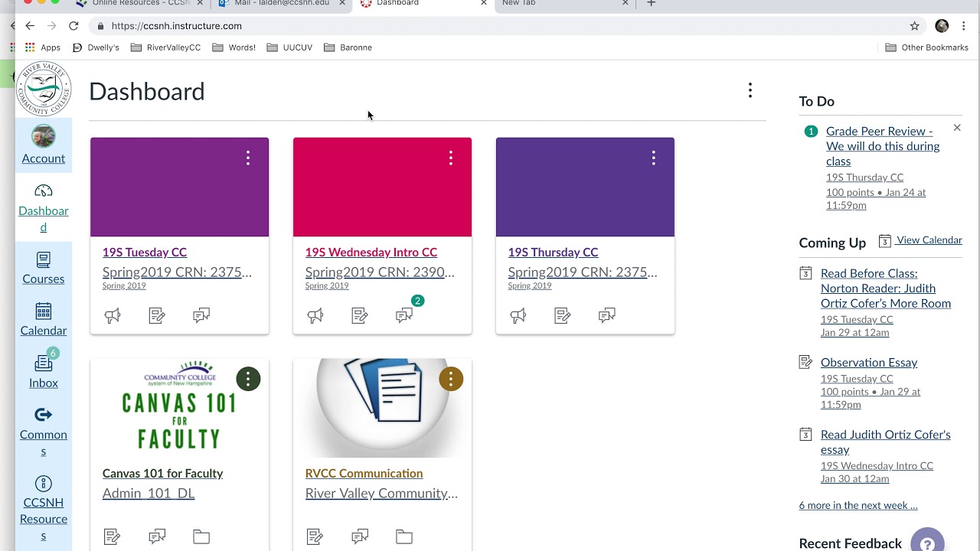Screen dimensions: 980x551
Task: Open options menu on RVCC Communication card
Action: (x=451, y=379)
